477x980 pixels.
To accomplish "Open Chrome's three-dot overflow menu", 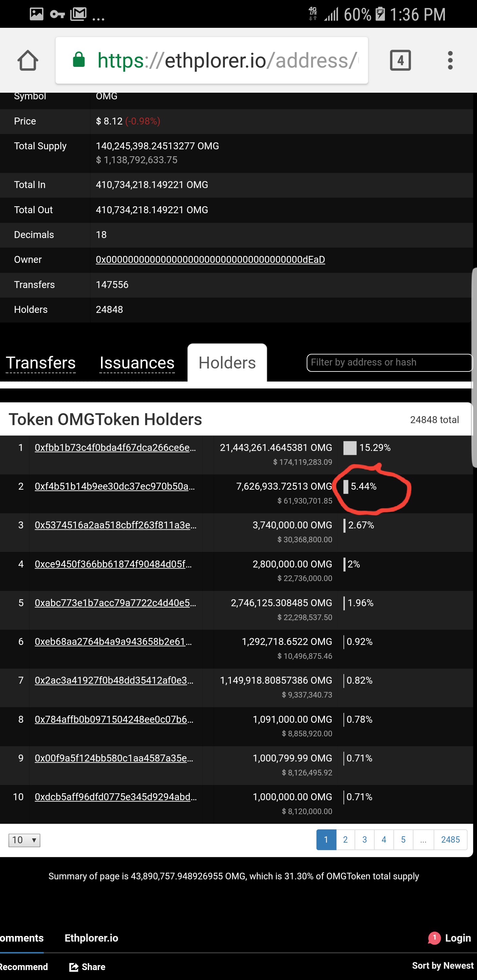I will coord(450,60).
